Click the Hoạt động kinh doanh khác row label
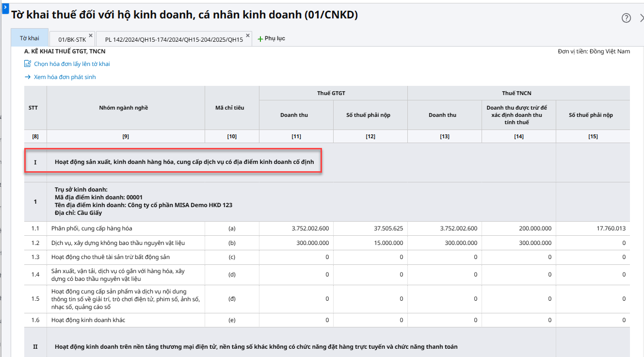644x357 pixels. click(88, 320)
